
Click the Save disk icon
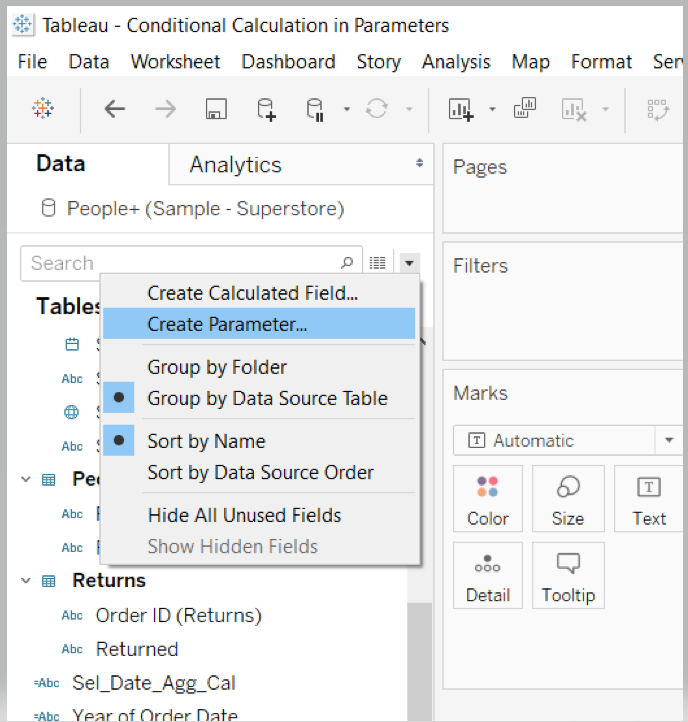click(x=216, y=109)
